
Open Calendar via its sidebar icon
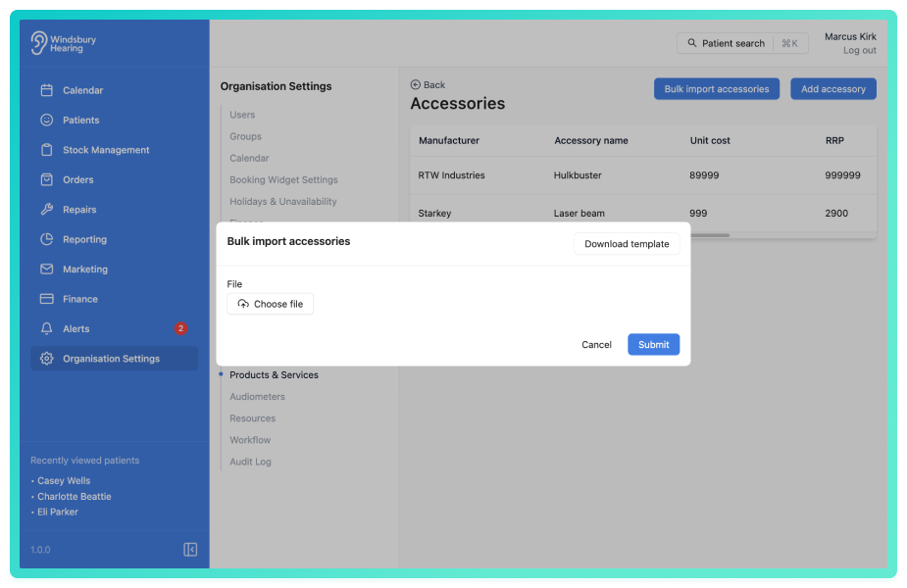tap(47, 90)
